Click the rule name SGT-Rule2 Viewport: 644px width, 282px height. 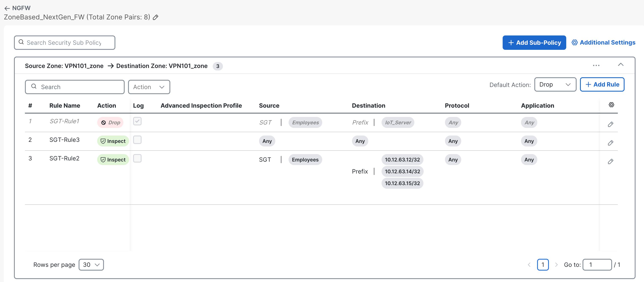64,158
